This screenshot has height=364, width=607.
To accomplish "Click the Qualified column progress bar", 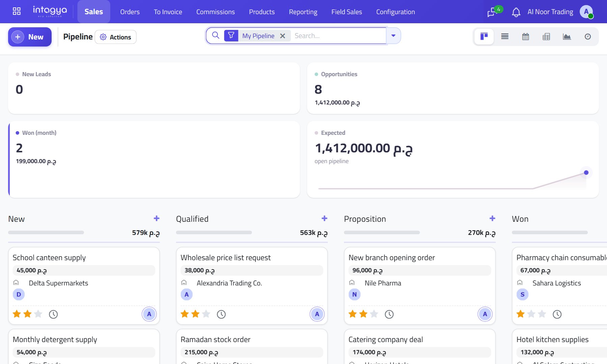I will pos(214,233).
